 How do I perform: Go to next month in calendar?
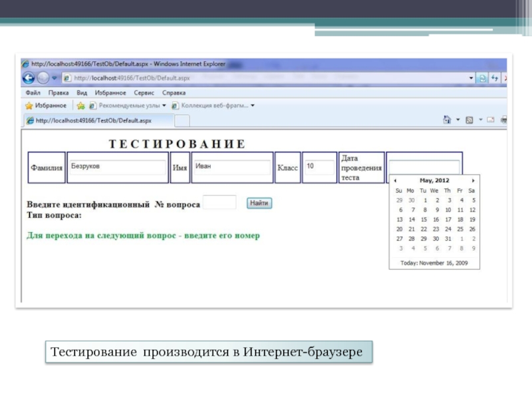[x=473, y=180]
